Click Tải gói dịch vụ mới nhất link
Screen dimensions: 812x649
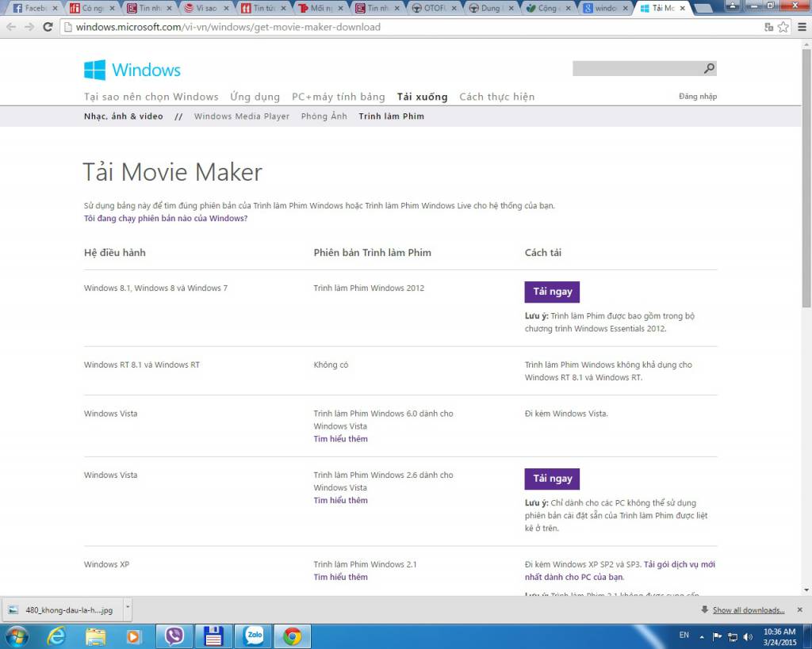pyautogui.click(x=620, y=571)
